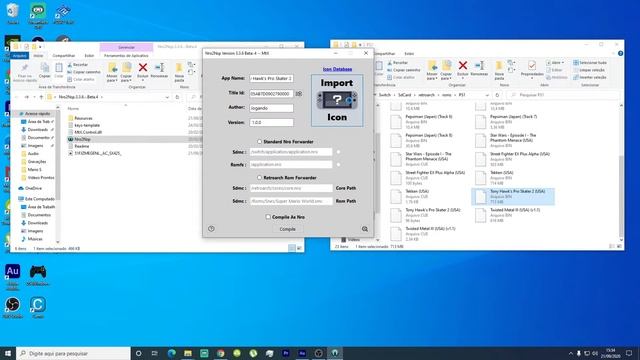
Task: Select the Resources folder
Action: (83, 118)
